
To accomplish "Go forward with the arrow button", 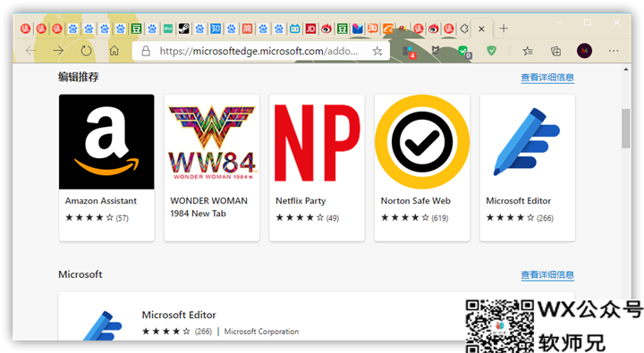I will click(x=58, y=51).
